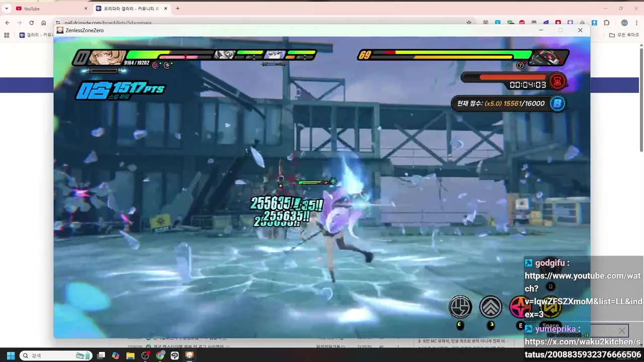Open the ZenlessZoneZero taskbar icon
This screenshot has width=644, height=362.
click(x=190, y=355)
